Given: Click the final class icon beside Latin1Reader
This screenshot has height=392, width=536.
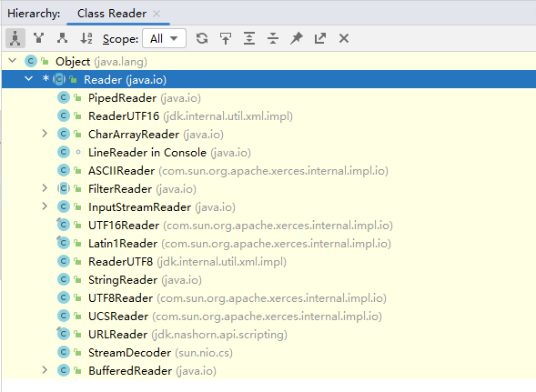Looking at the screenshot, I should (x=64, y=243).
